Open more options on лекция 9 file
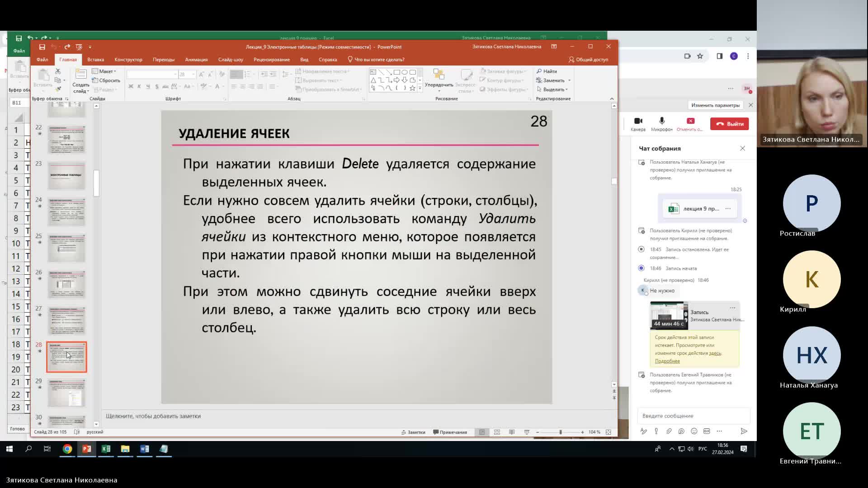This screenshot has height=488, width=868. [x=728, y=208]
